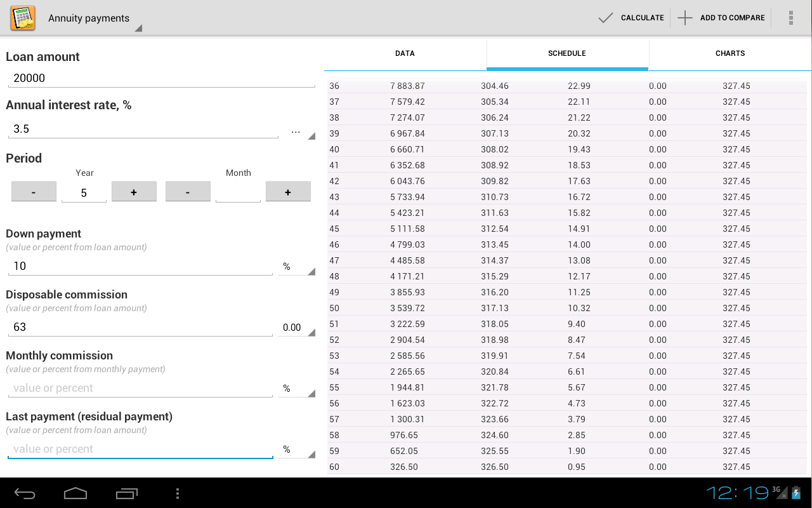Open the three-dot overflow menu

[x=790, y=18]
